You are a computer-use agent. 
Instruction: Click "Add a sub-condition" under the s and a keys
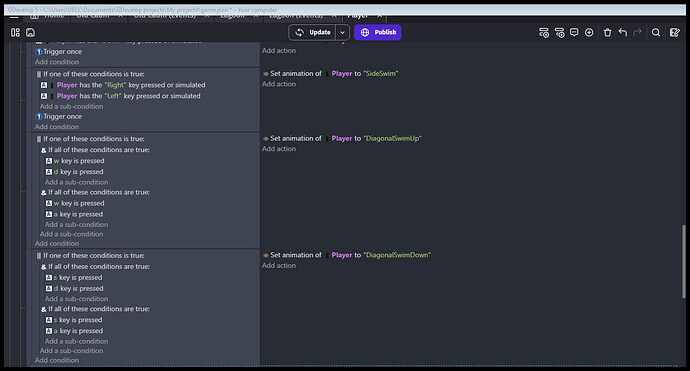(77, 341)
